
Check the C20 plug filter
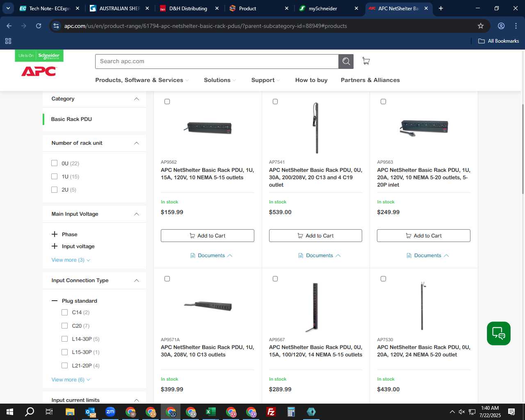point(64,326)
